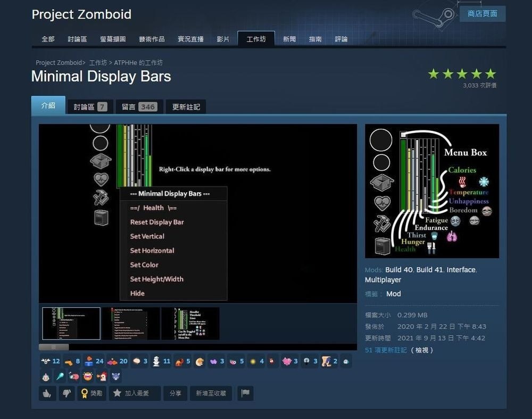Viewport: 532px width, 419px height.
Task: Switch to the 留言 346 comments tab
Action: click(139, 107)
